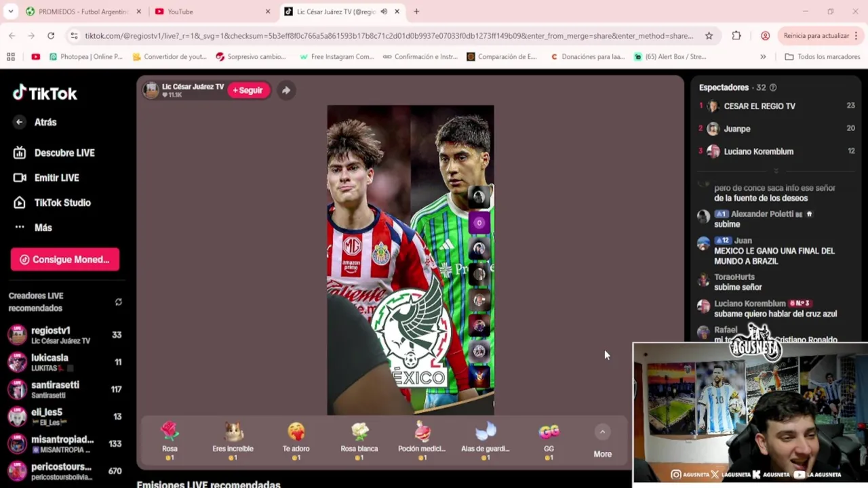
Task: Send the Rosa gift
Action: 170,441
